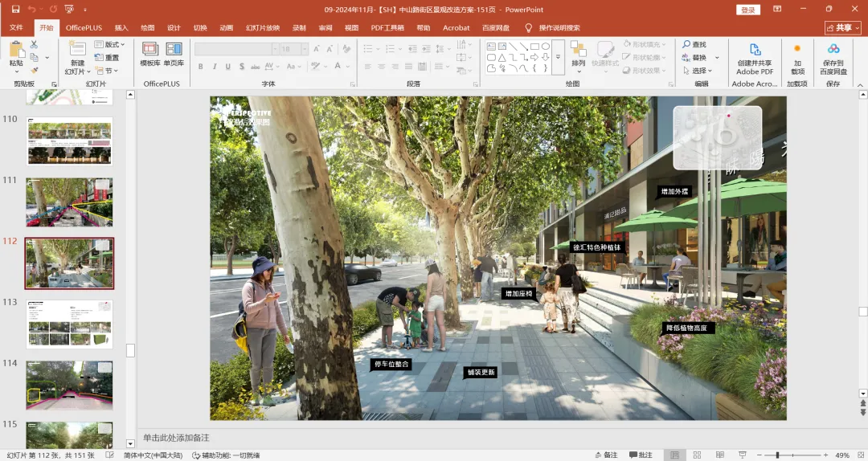Click the 登录 sign-in button
This screenshot has width=868, height=461.
(747, 10)
